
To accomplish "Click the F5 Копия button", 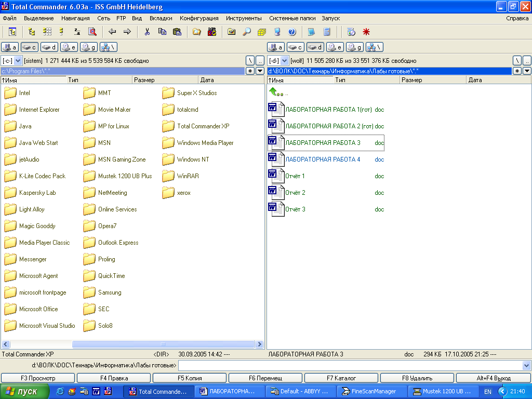I will [190, 378].
